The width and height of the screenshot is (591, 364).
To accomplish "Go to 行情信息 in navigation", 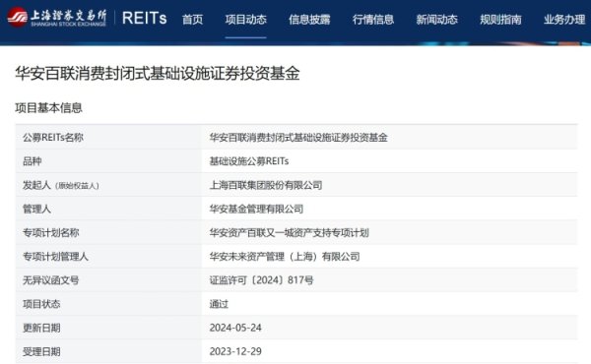I will point(373,20).
